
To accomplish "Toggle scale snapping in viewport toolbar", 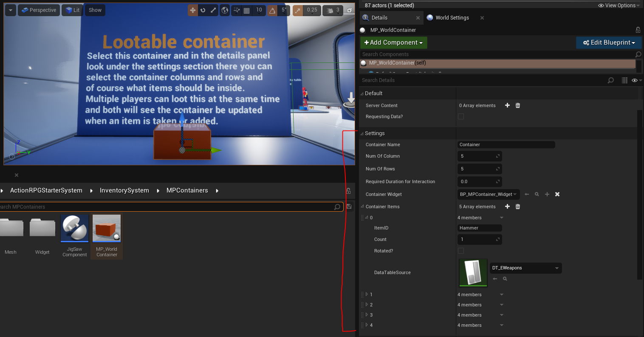I will [x=298, y=10].
